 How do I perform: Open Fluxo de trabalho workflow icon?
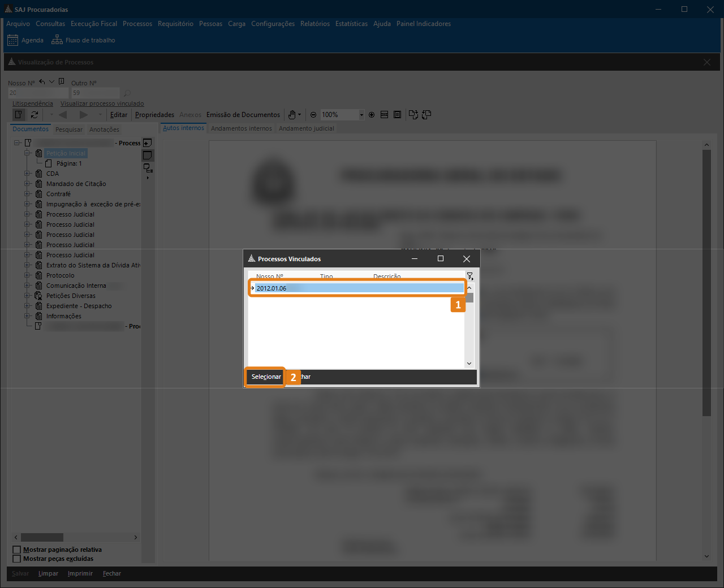(57, 40)
